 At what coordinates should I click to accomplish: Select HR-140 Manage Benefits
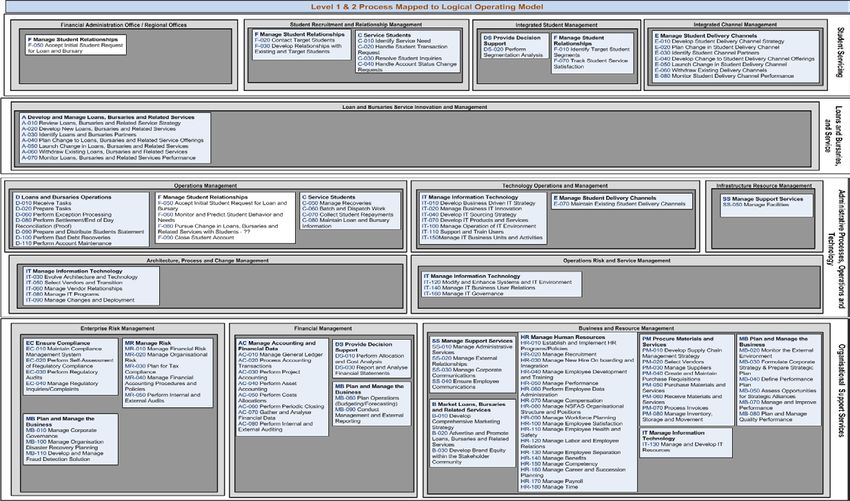pos(553,458)
